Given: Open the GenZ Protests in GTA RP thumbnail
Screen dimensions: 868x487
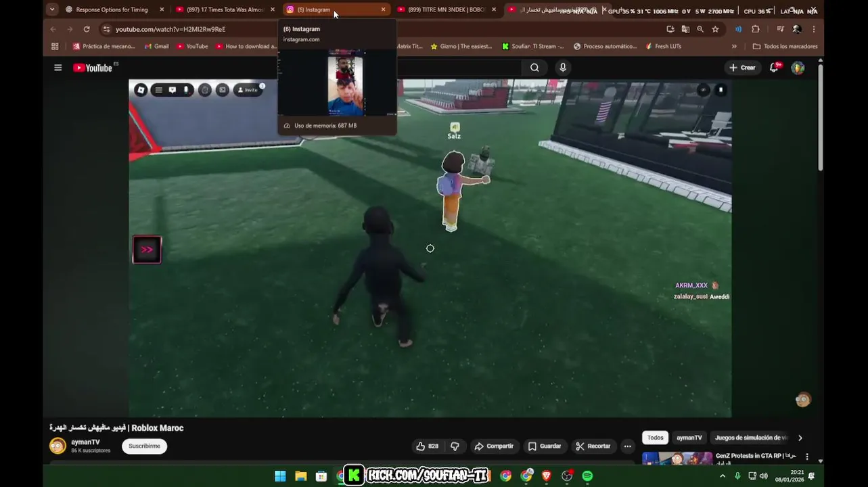Looking at the screenshot, I should [x=677, y=458].
